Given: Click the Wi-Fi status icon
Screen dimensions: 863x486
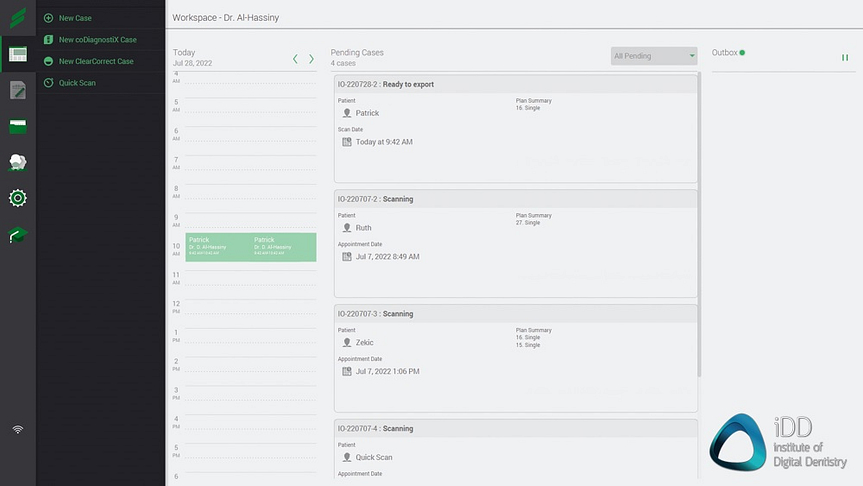Looking at the screenshot, I should [18, 429].
